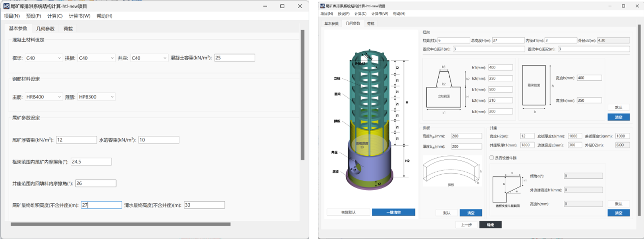Switch to 几何参数 tab in left window
This screenshot has width=644, height=239.
(45, 29)
